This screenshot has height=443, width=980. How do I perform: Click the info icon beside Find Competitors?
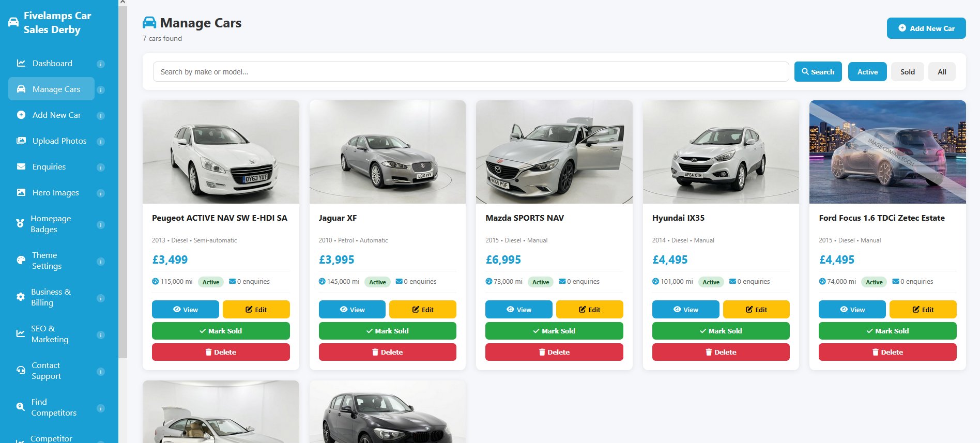coord(101,408)
